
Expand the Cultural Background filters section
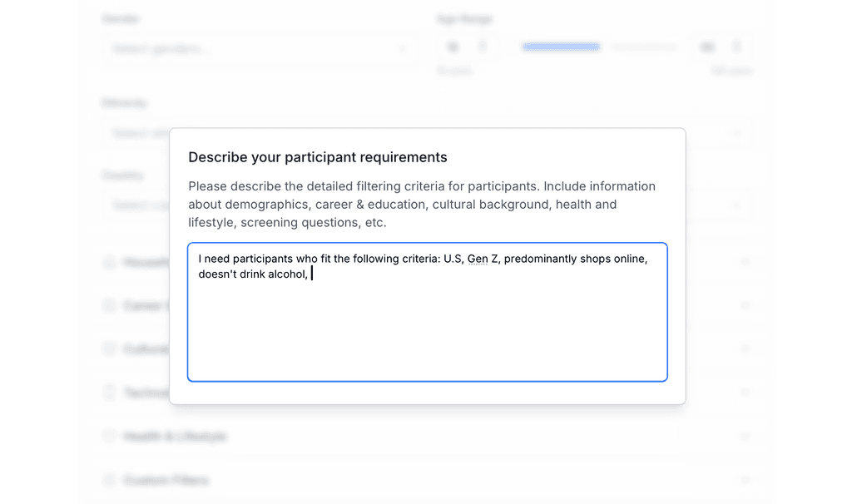click(745, 349)
